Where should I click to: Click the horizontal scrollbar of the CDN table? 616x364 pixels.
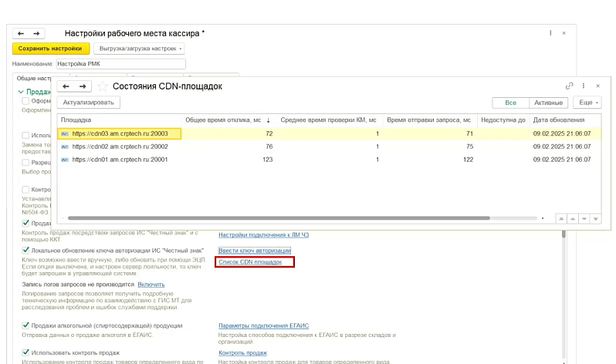pos(279,218)
